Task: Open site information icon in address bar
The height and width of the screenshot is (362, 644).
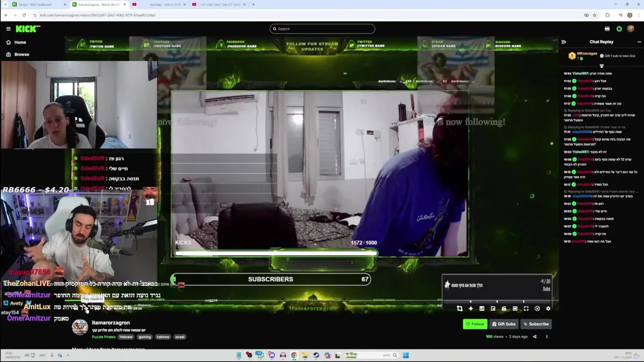Action: coord(35,15)
